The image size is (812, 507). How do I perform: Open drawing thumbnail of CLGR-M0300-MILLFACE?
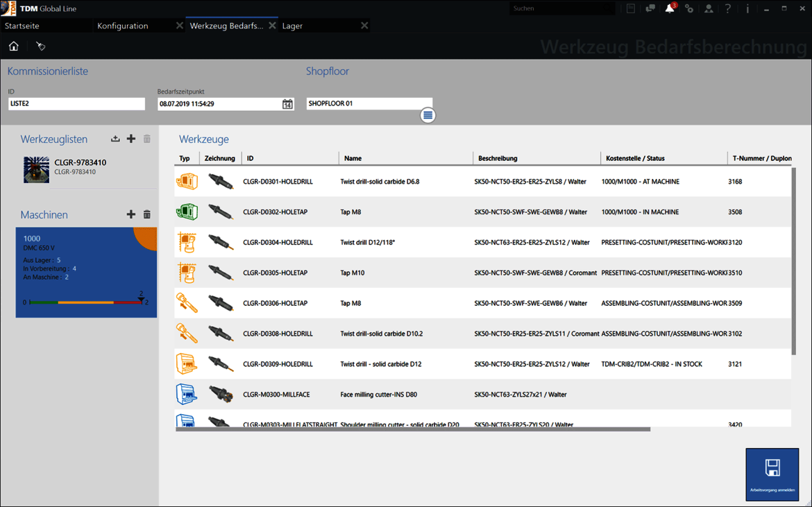(221, 394)
